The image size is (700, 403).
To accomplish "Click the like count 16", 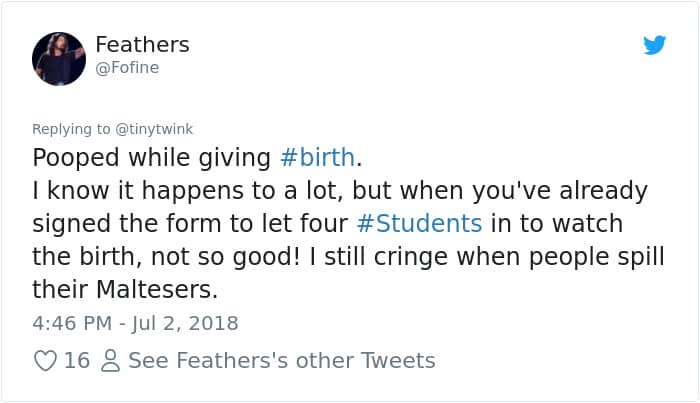I will [x=77, y=360].
